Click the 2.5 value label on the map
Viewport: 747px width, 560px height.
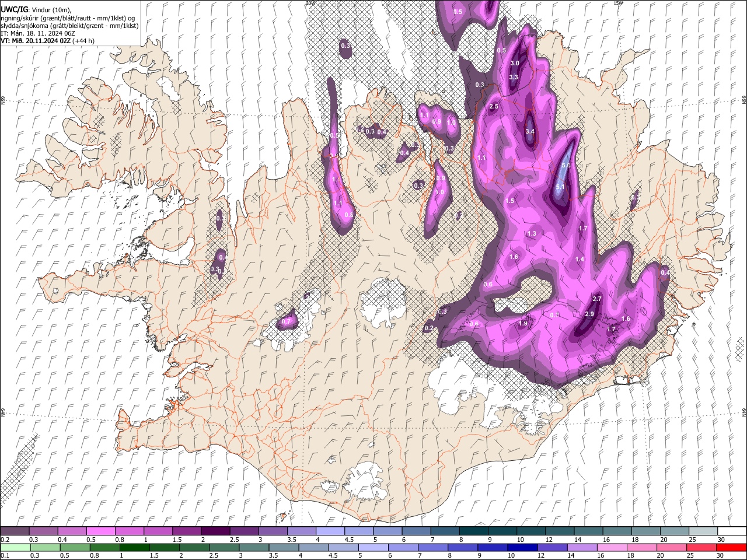click(494, 106)
